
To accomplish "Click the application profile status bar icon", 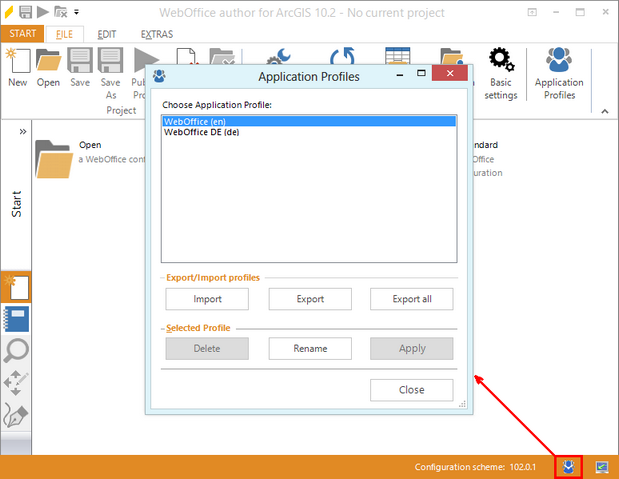I will click(x=568, y=467).
